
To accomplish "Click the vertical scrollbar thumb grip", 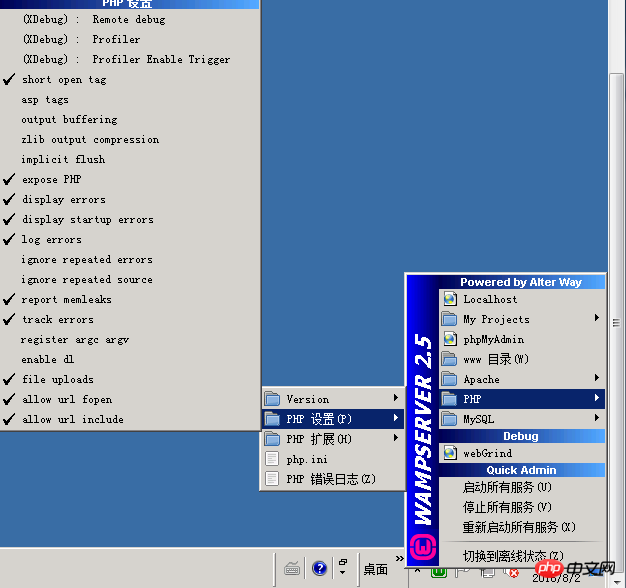I will click(x=616, y=323).
